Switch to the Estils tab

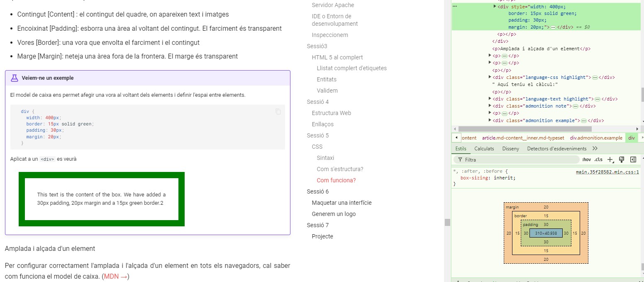point(461,149)
